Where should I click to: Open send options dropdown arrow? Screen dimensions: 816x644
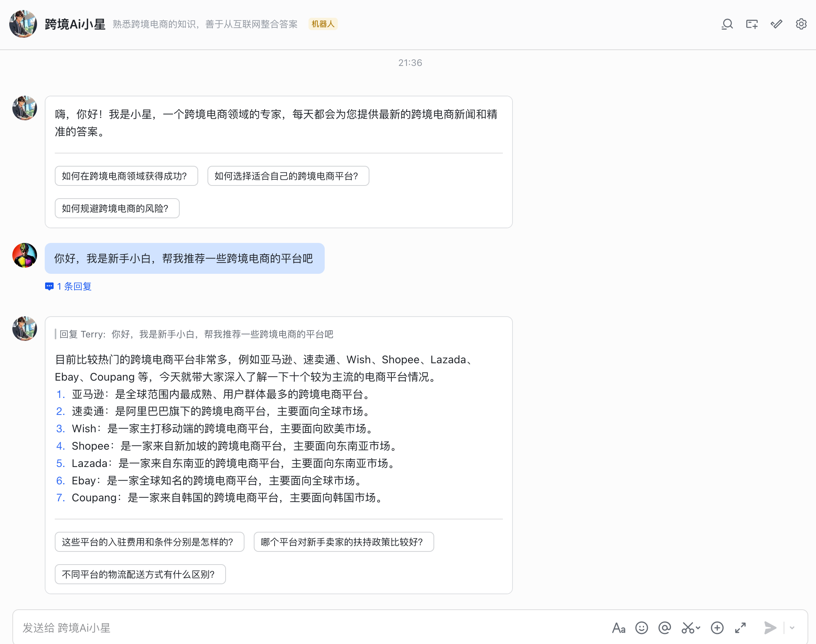click(x=792, y=628)
